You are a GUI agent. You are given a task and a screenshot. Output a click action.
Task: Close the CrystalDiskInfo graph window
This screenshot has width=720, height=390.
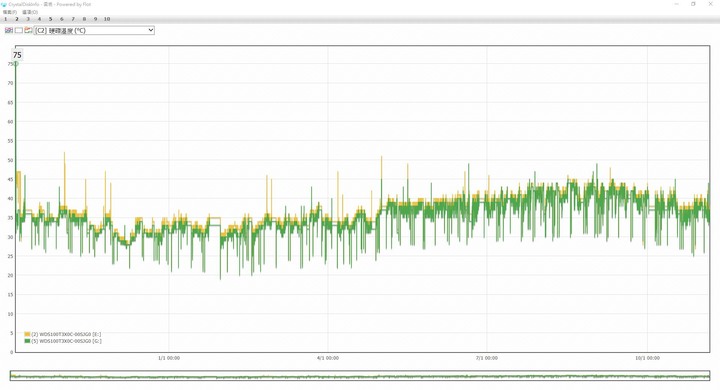(x=710, y=4)
